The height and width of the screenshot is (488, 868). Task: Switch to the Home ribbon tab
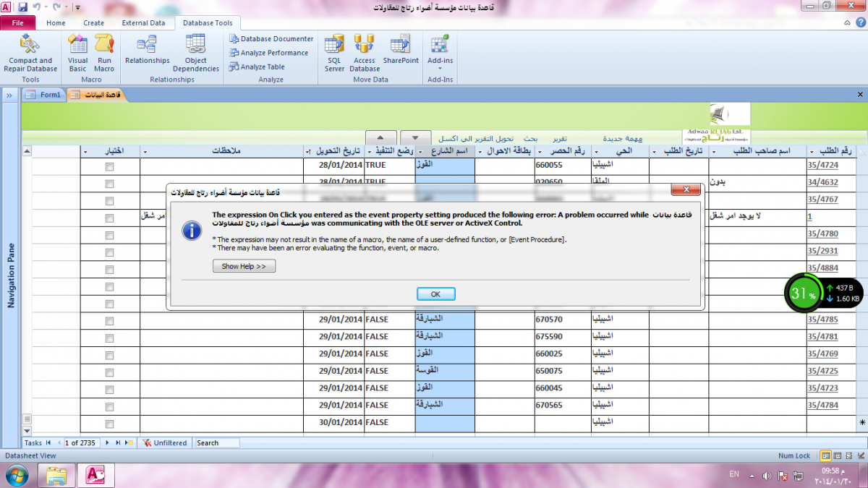click(x=56, y=22)
